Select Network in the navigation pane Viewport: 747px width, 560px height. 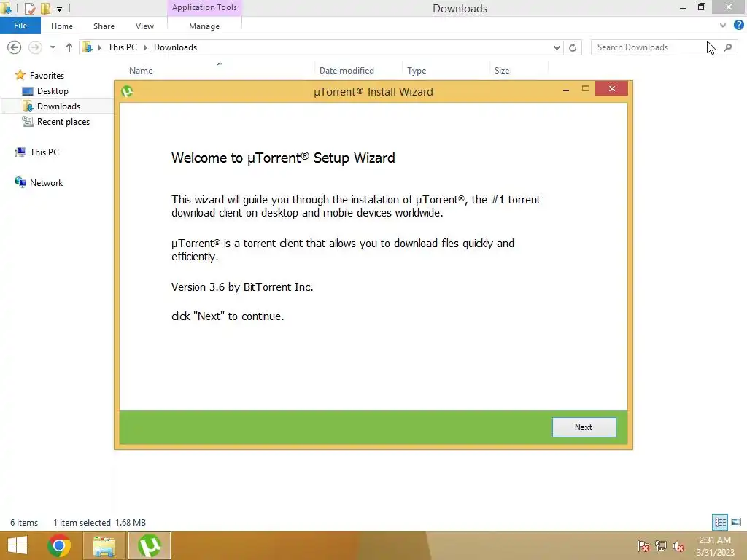pyautogui.click(x=46, y=182)
